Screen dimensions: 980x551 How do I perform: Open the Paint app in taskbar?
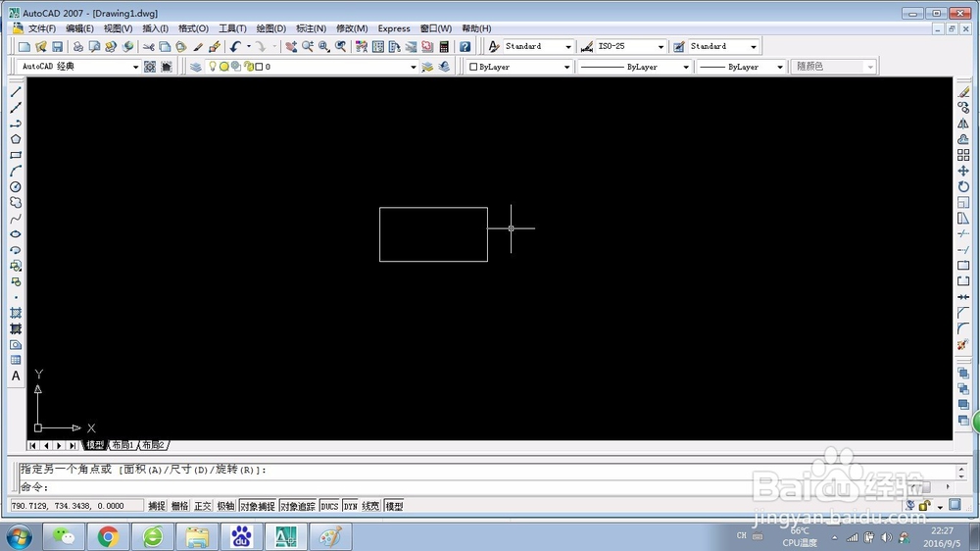point(330,536)
